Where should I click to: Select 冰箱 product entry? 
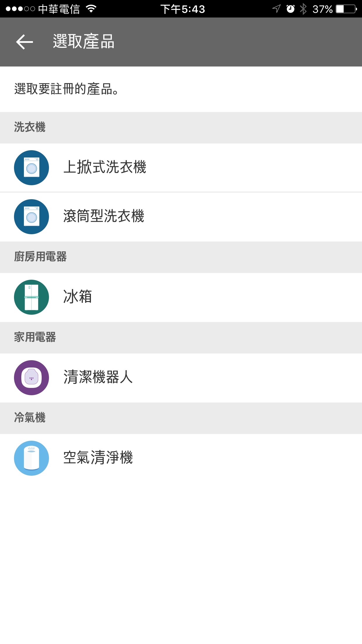point(78,297)
